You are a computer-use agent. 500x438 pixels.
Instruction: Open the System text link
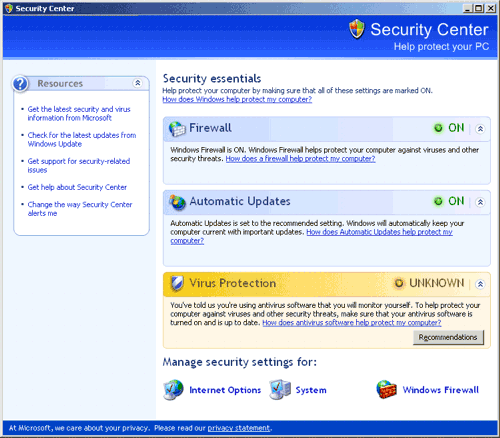click(311, 390)
